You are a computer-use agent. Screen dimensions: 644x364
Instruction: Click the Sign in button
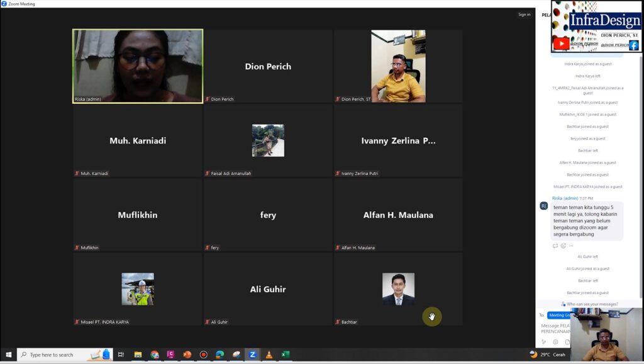tap(524, 14)
